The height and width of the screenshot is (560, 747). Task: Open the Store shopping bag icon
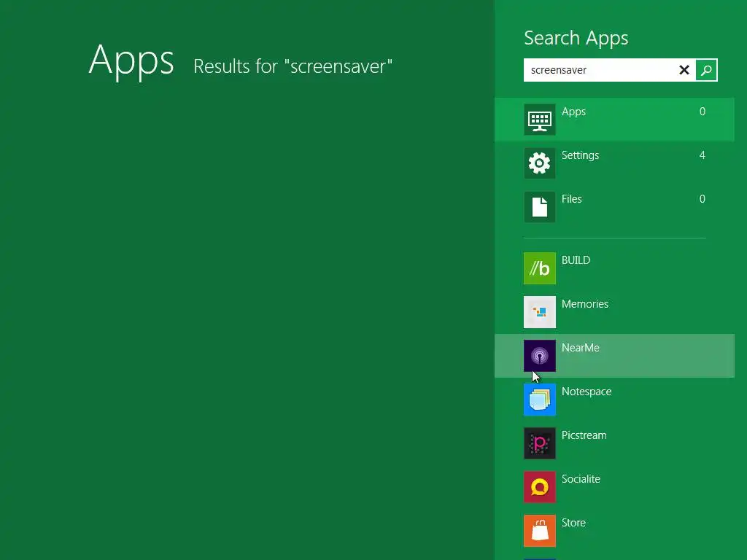(x=539, y=531)
